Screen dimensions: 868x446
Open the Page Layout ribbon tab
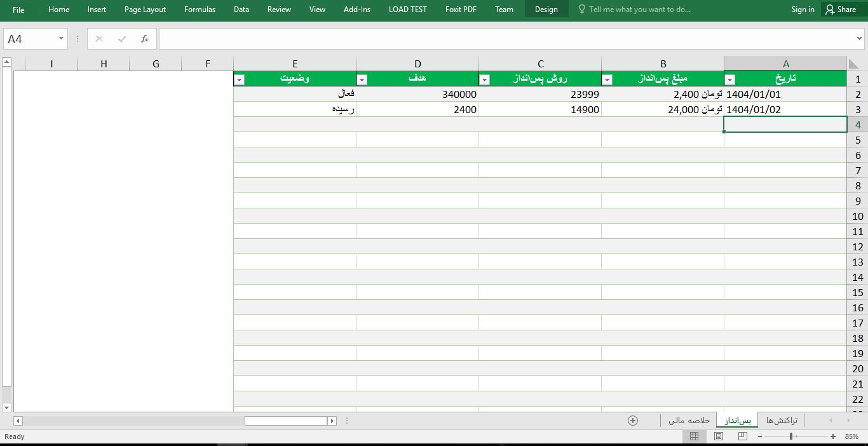(145, 10)
